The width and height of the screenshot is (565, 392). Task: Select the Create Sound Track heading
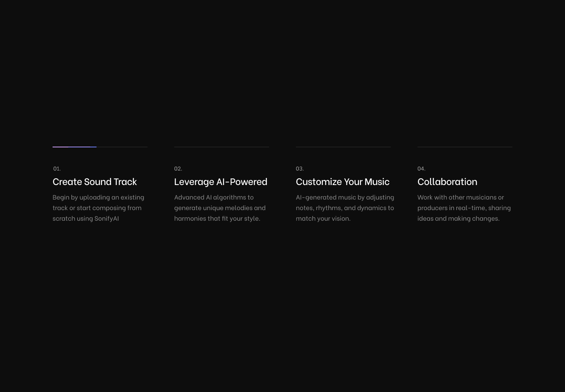[x=95, y=181]
